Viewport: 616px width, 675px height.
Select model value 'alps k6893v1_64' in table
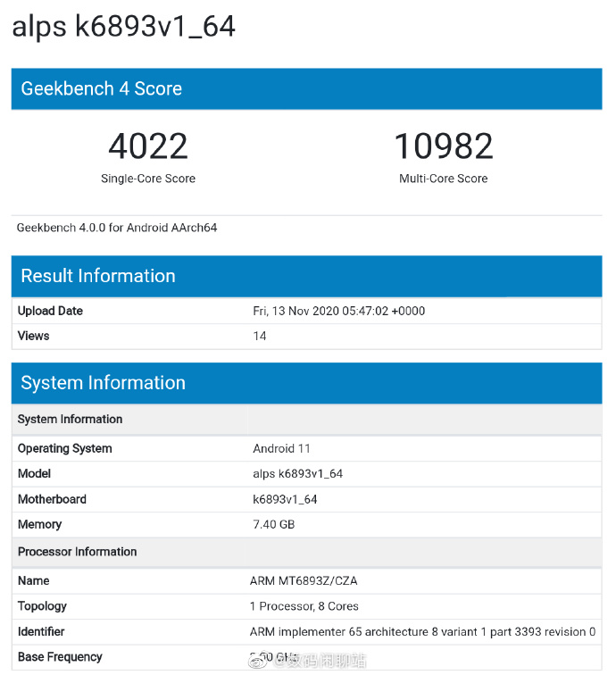[x=297, y=474]
